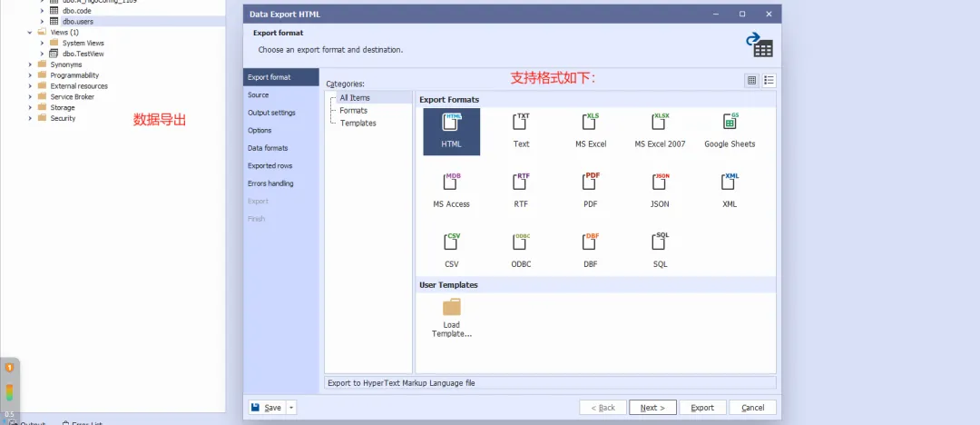Switch to list view mode
The width and height of the screenshot is (980, 425).
(769, 80)
